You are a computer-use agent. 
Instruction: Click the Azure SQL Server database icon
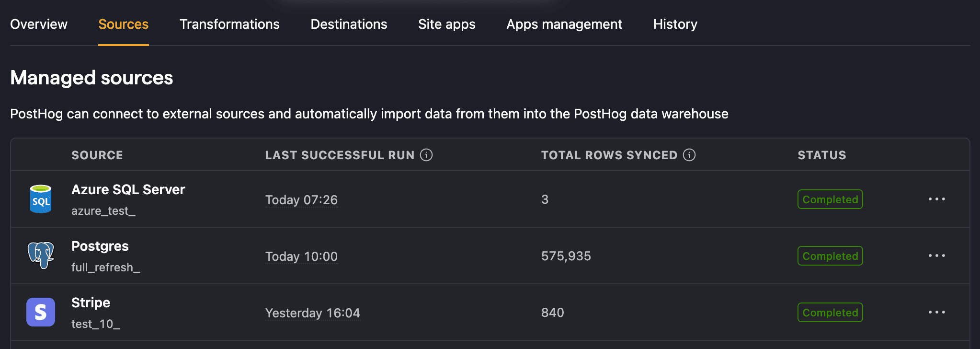click(x=41, y=199)
